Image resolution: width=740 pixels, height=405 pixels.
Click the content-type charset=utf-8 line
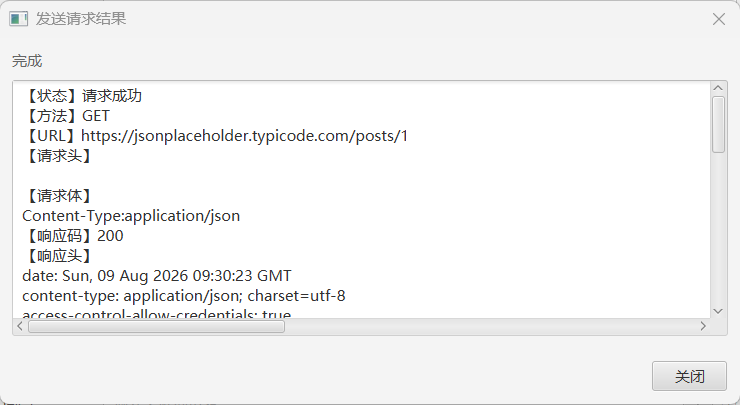point(184,295)
